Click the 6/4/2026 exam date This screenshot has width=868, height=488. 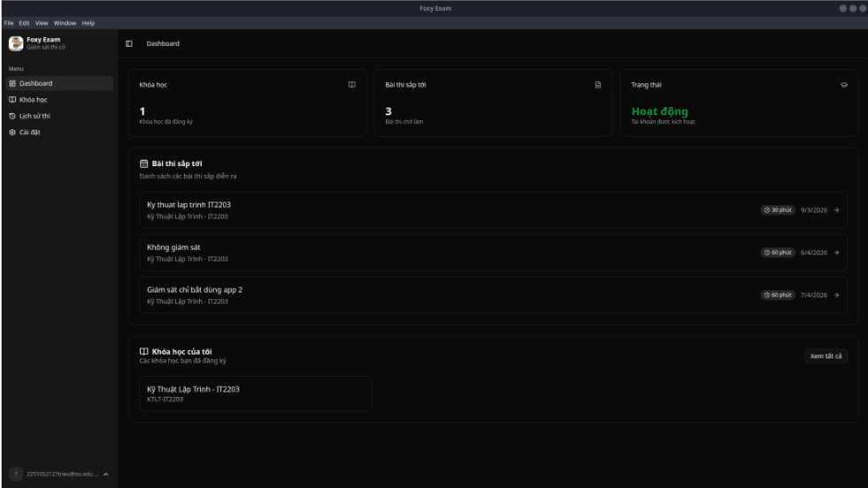(x=814, y=253)
